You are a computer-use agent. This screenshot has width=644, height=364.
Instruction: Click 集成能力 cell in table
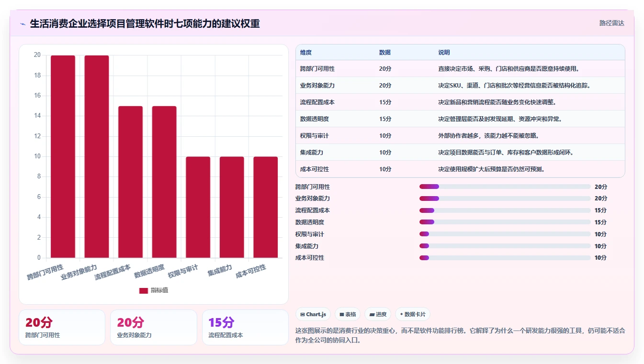pos(312,153)
